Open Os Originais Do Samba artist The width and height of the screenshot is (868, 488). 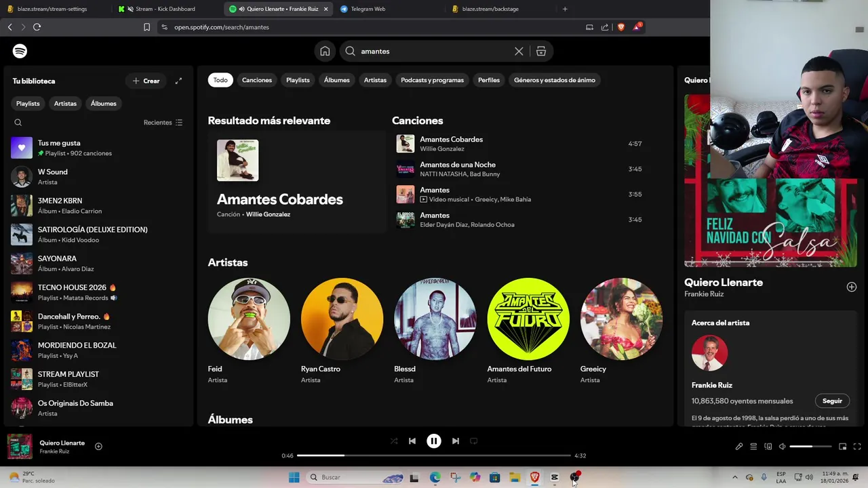tap(98, 408)
